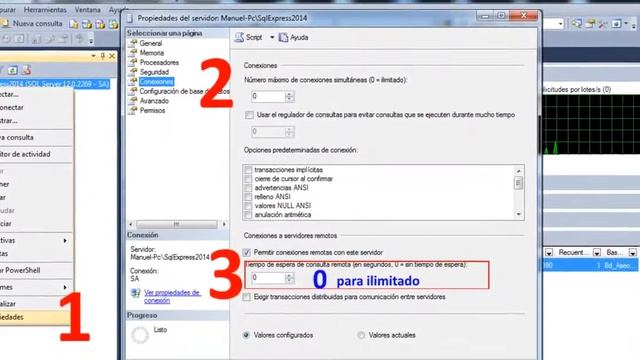Viewport: 640px width, 360px height.
Task: Select the Permisos page
Action: tap(152, 111)
